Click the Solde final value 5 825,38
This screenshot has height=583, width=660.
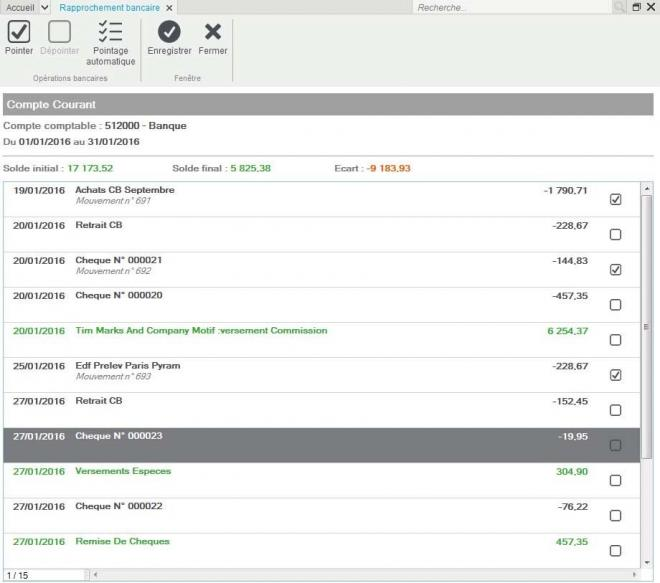250,168
